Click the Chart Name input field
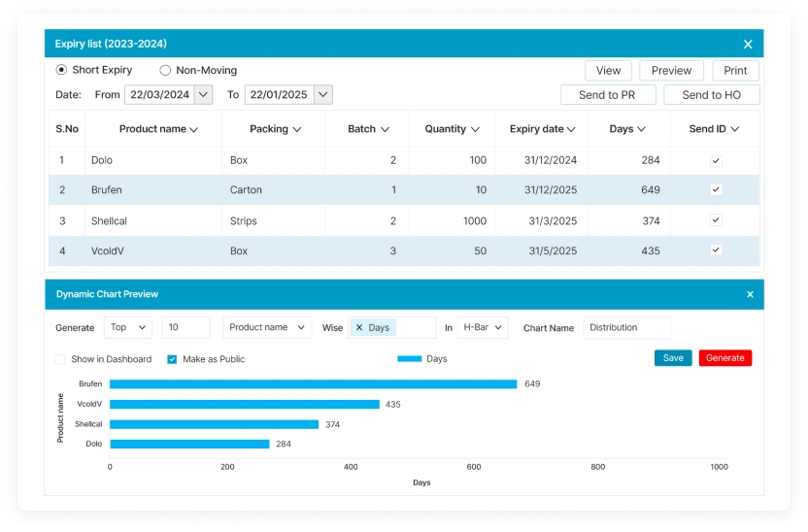 click(626, 328)
